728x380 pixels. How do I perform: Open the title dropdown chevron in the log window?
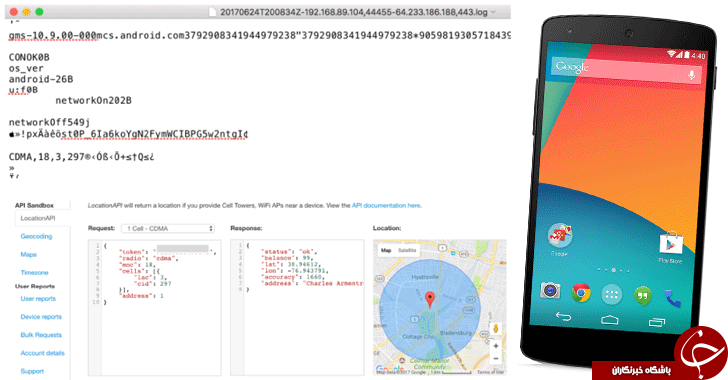click(x=493, y=12)
